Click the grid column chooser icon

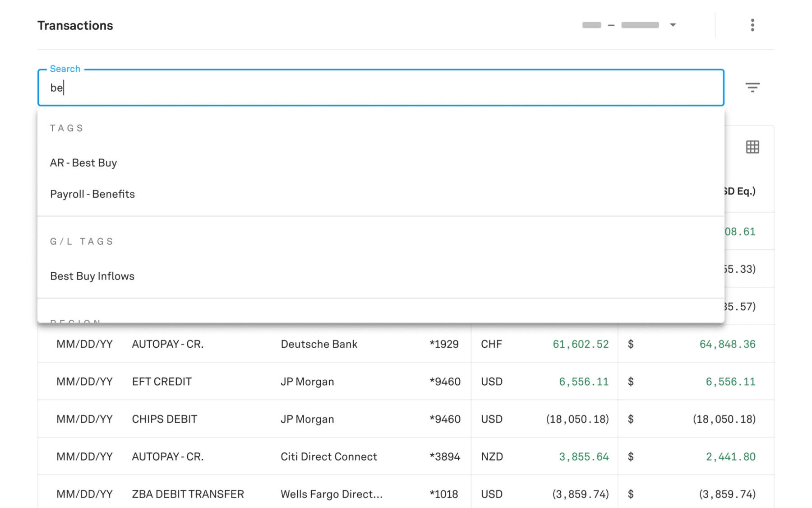point(752,147)
